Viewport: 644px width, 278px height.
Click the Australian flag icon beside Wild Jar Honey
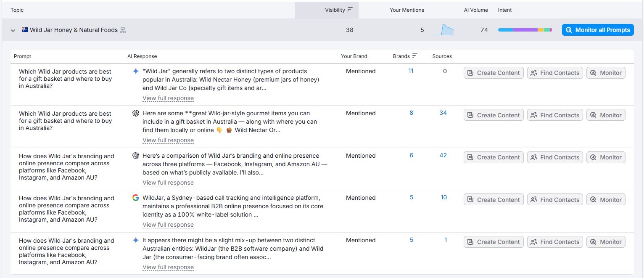click(25, 30)
